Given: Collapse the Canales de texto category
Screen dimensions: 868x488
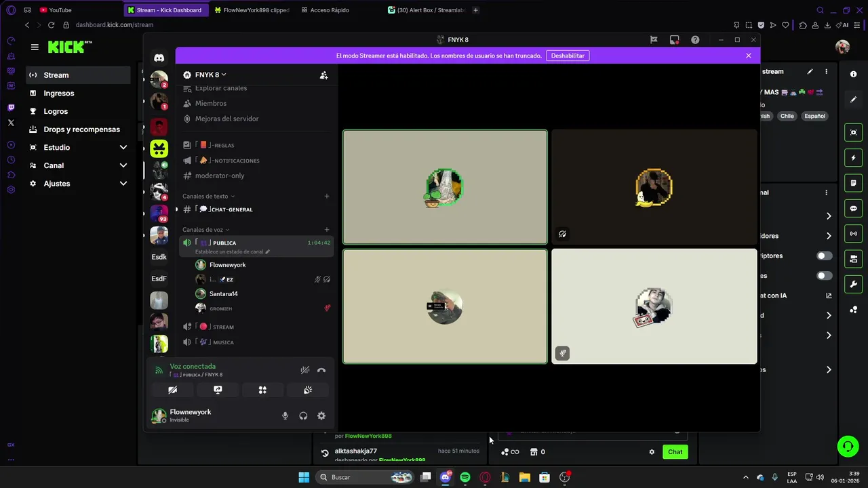Looking at the screenshot, I should (208, 196).
